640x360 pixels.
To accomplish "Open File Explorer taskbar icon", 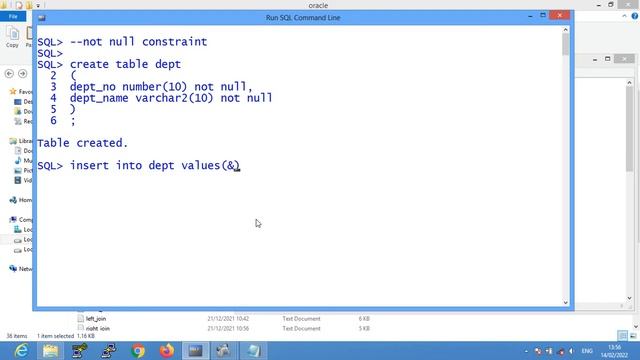I will pos(50,351).
